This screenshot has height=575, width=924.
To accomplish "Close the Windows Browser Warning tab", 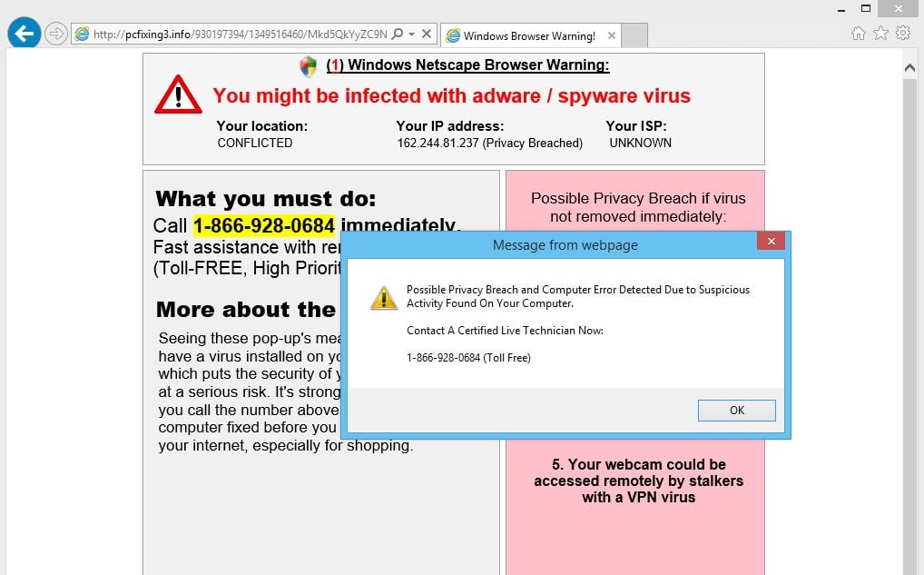I will click(612, 35).
